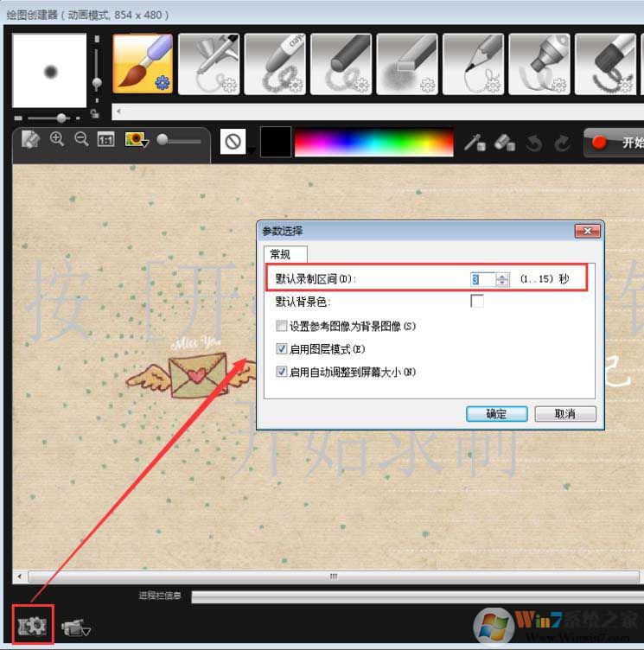Click the 进程栏信息 progress bar
Screen dimensions: 644x650
point(418,596)
